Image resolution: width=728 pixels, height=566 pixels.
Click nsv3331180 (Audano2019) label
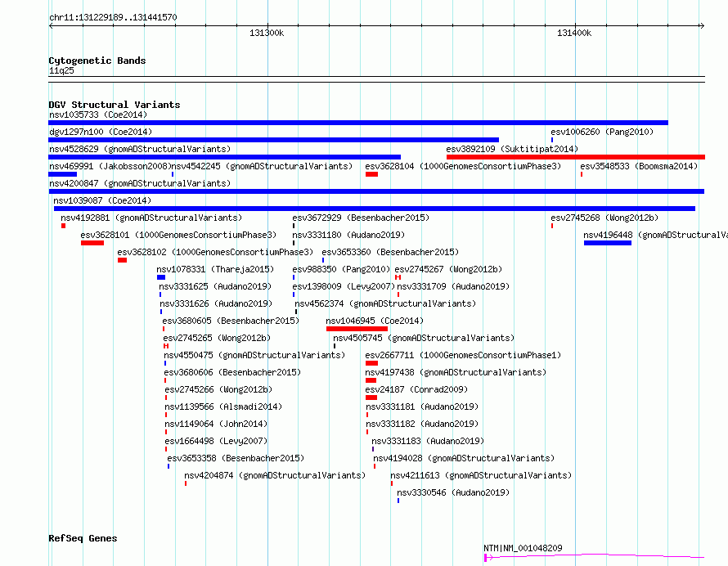tap(348, 235)
